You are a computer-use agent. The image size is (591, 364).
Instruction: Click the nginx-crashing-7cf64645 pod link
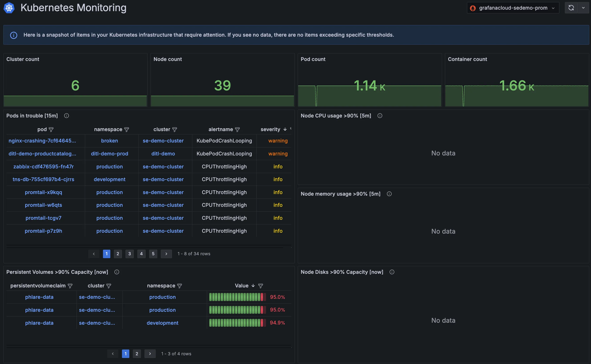(42, 141)
